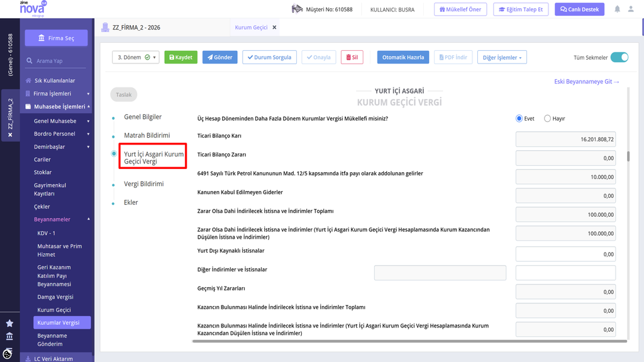Click the favorites star icon in left rail
Screen dimensions: 644x362
point(9,324)
